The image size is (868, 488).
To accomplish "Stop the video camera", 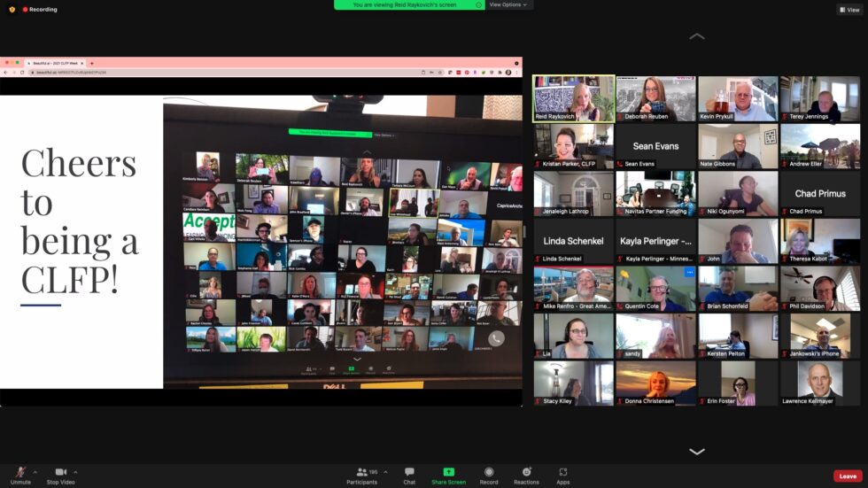I will click(60, 473).
